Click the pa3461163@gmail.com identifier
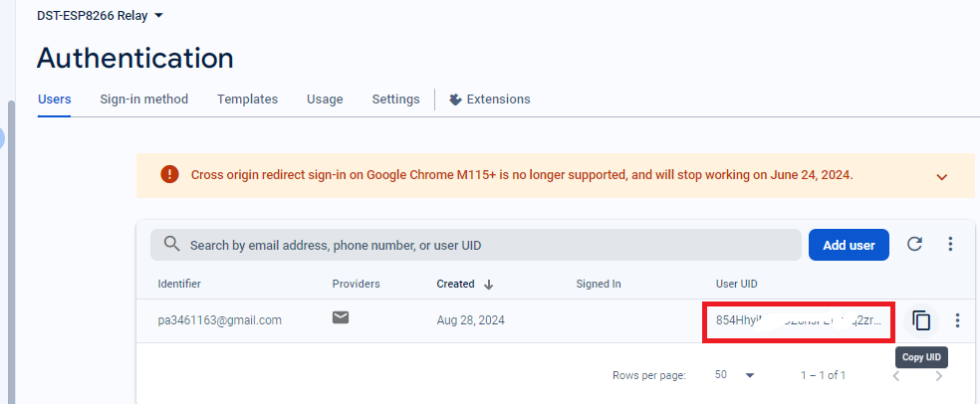Viewport: 980px width, 404px height. (x=219, y=320)
